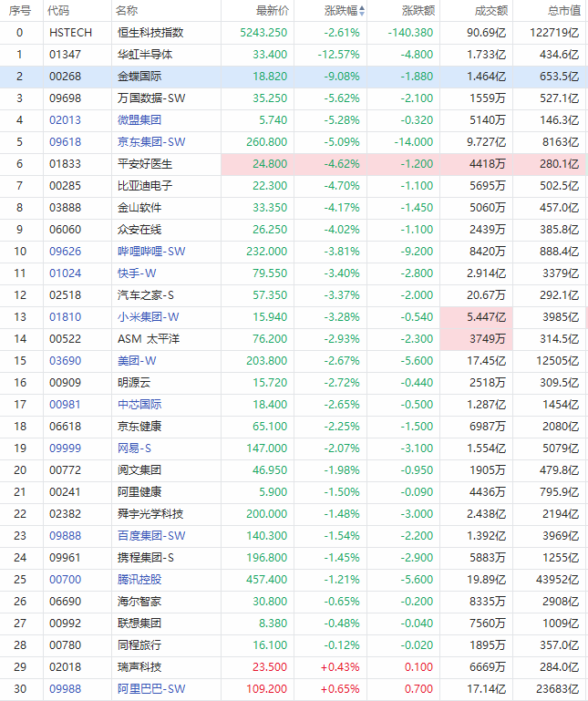Viewport: 588px width, 701px height.
Task: Select the 众安在线 row name
Action: point(139,230)
